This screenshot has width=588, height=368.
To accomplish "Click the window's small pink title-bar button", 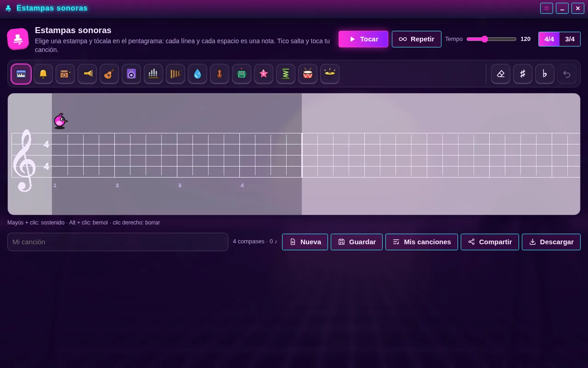I will [x=547, y=8].
